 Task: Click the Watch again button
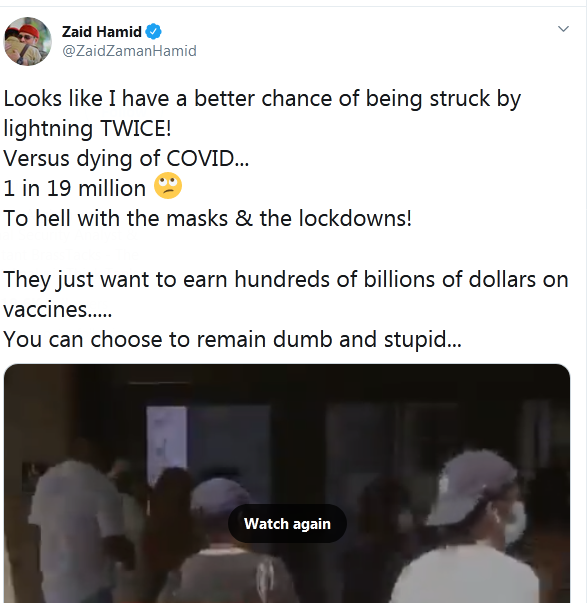click(287, 523)
